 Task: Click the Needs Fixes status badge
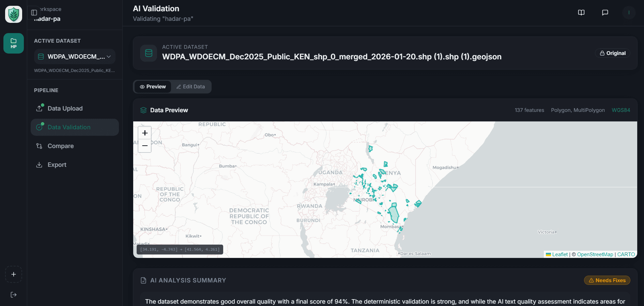click(x=607, y=280)
